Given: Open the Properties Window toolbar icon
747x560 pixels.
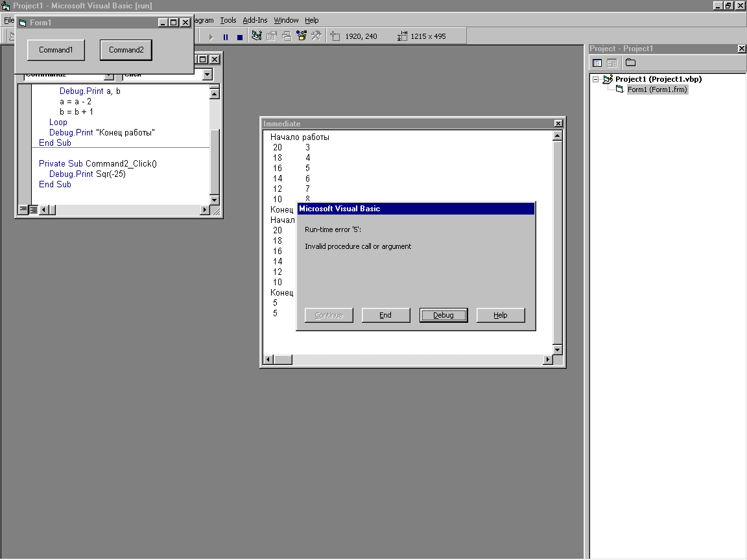Looking at the screenshot, I should pyautogui.click(x=272, y=36).
